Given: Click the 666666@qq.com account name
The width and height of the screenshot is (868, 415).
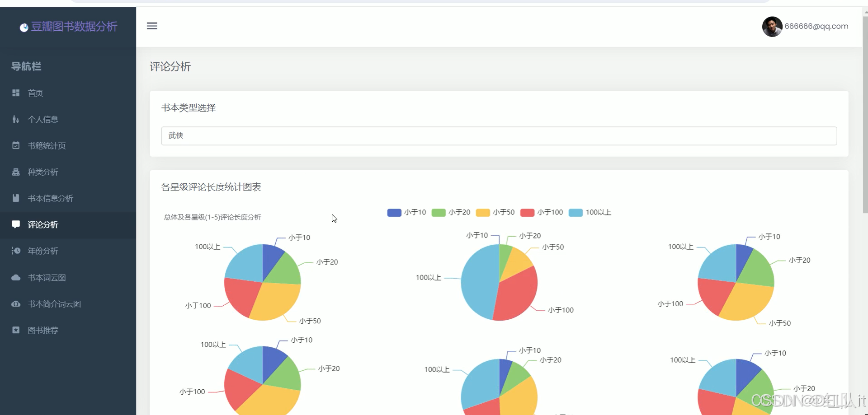Looking at the screenshot, I should coord(816,26).
